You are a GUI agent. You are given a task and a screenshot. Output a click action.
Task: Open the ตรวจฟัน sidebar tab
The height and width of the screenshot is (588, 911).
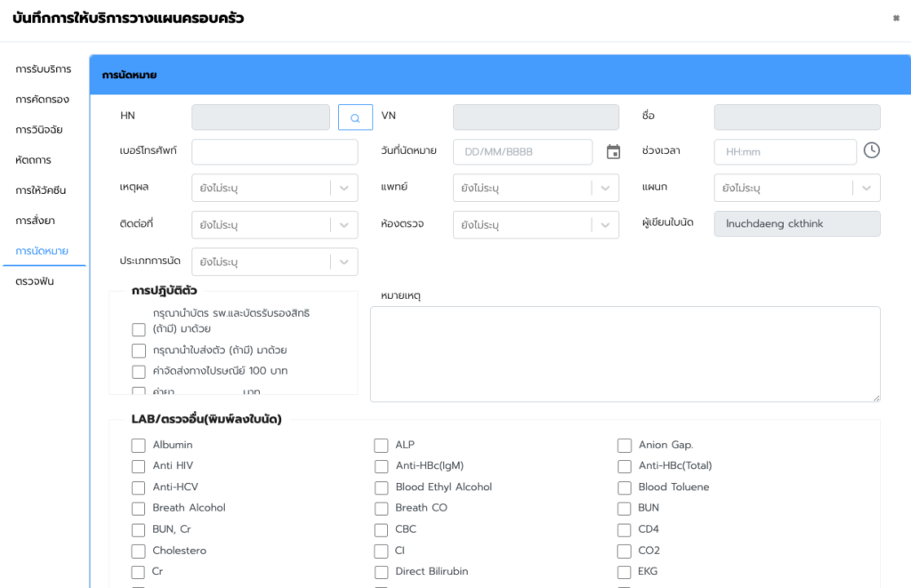pos(35,281)
